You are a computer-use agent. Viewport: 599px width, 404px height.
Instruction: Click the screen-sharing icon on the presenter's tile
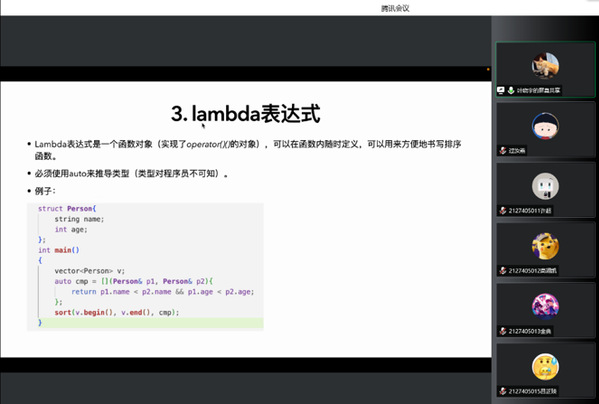[x=500, y=90]
